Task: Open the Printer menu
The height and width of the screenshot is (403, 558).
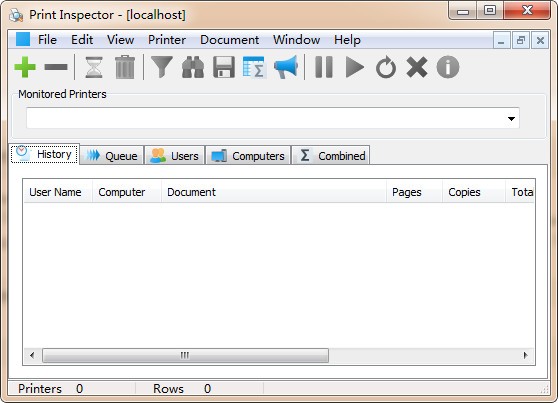Action: click(167, 40)
